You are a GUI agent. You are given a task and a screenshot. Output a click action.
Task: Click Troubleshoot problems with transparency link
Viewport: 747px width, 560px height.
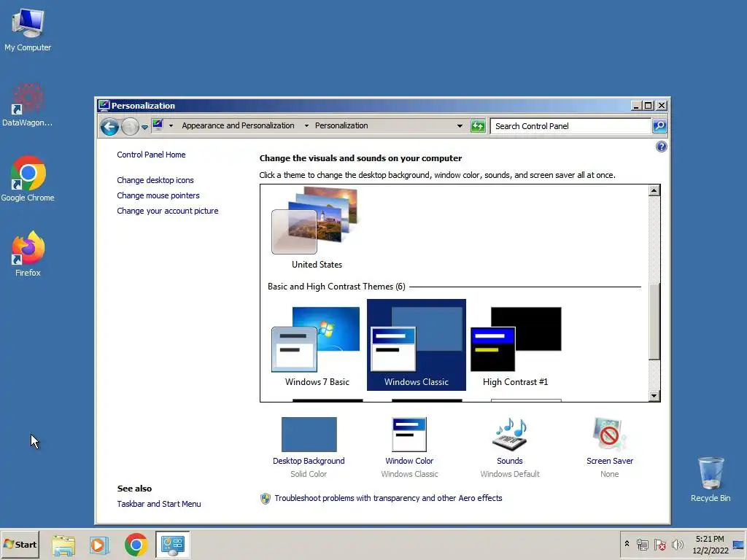point(388,498)
